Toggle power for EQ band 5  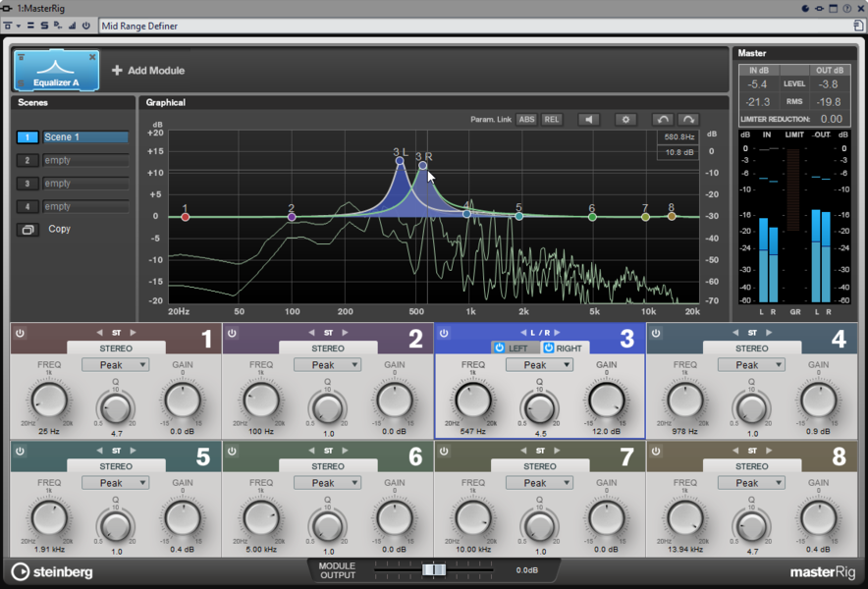(x=20, y=452)
